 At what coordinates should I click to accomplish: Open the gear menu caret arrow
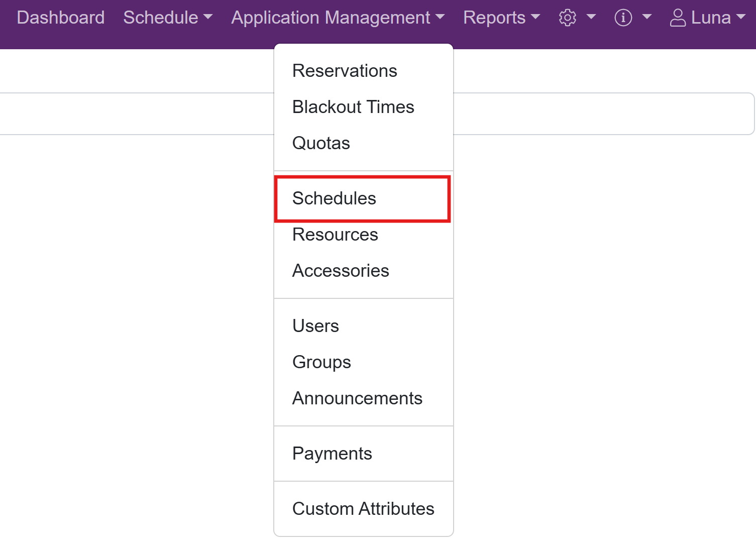(591, 17)
